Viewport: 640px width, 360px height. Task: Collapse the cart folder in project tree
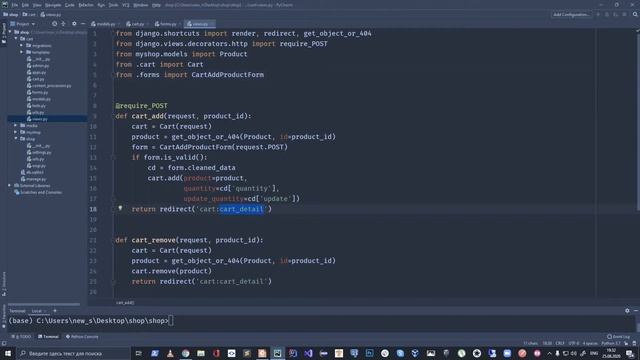click(16, 39)
